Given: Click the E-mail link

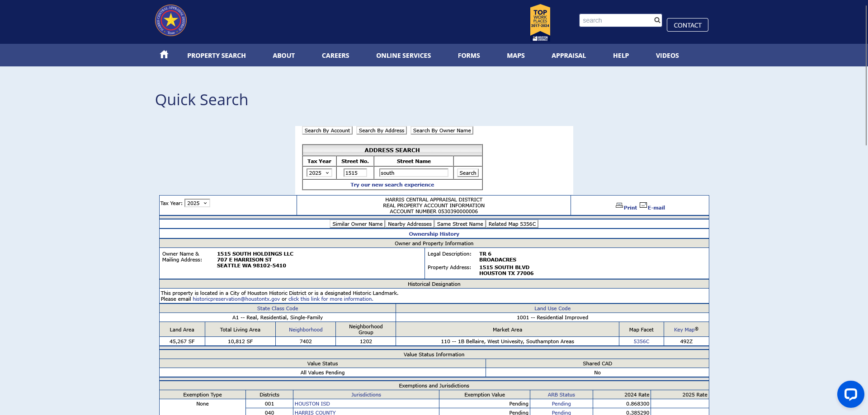Looking at the screenshot, I should (x=656, y=208).
